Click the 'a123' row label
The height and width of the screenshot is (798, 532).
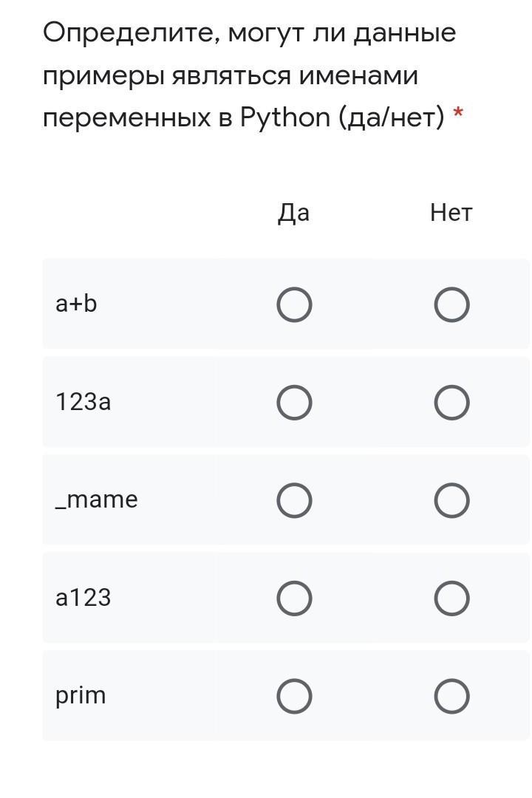[83, 597]
